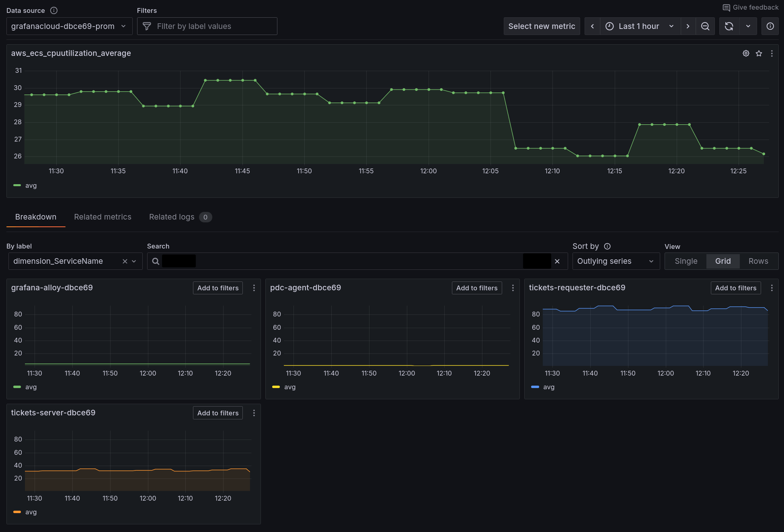
Task: Zoom out the time range
Action: (x=705, y=26)
